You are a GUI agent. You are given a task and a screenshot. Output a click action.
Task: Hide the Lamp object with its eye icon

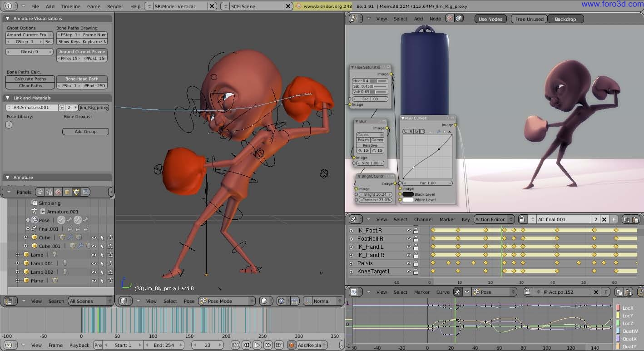click(94, 255)
